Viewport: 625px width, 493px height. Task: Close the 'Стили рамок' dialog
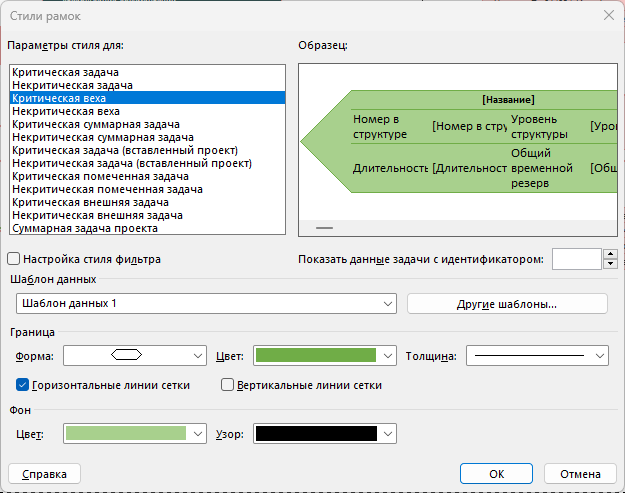coord(609,16)
